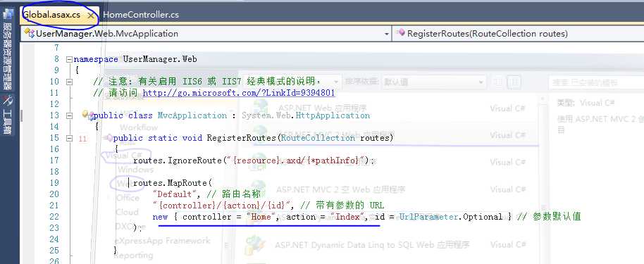Collapse the comment block at line 10
Image resolution: width=644 pixels, height=264 pixels.
click(x=69, y=82)
